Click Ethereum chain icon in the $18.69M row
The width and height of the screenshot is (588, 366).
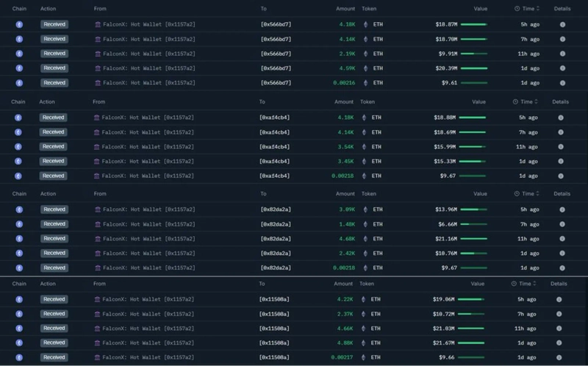coord(18,132)
